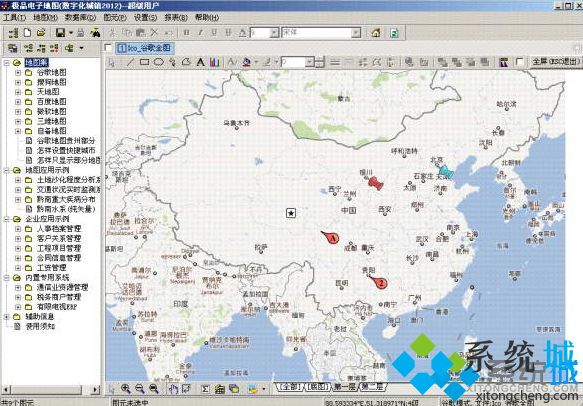Viewport: 583px width, 406px height.
Task: Select the 客户关系管理 tree item
Action: 59,238
